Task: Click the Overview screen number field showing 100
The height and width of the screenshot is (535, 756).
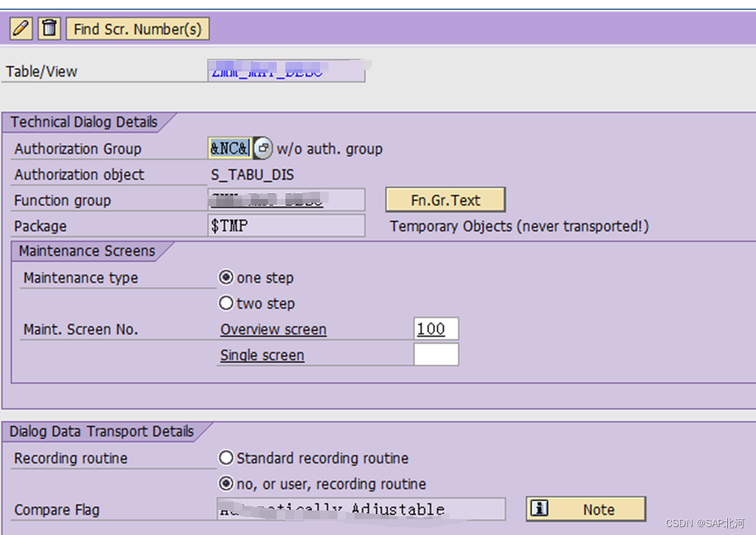Action: tap(436, 328)
